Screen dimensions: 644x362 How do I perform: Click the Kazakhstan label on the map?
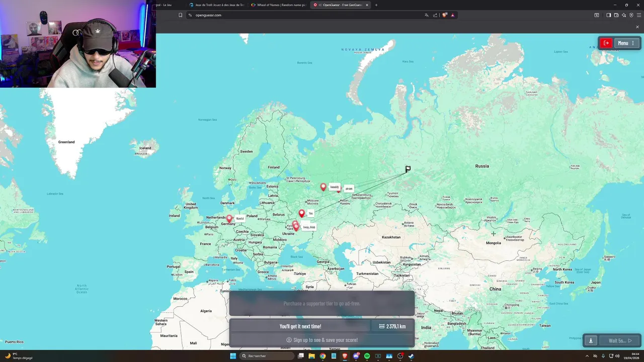coord(391,237)
